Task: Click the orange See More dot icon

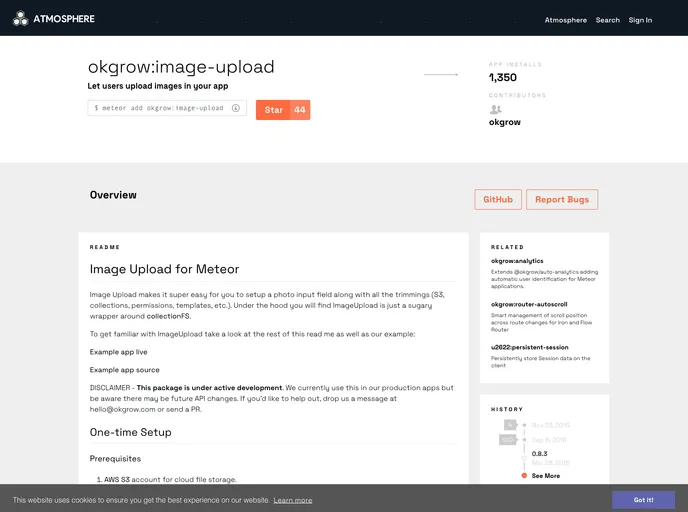Action: (524, 476)
